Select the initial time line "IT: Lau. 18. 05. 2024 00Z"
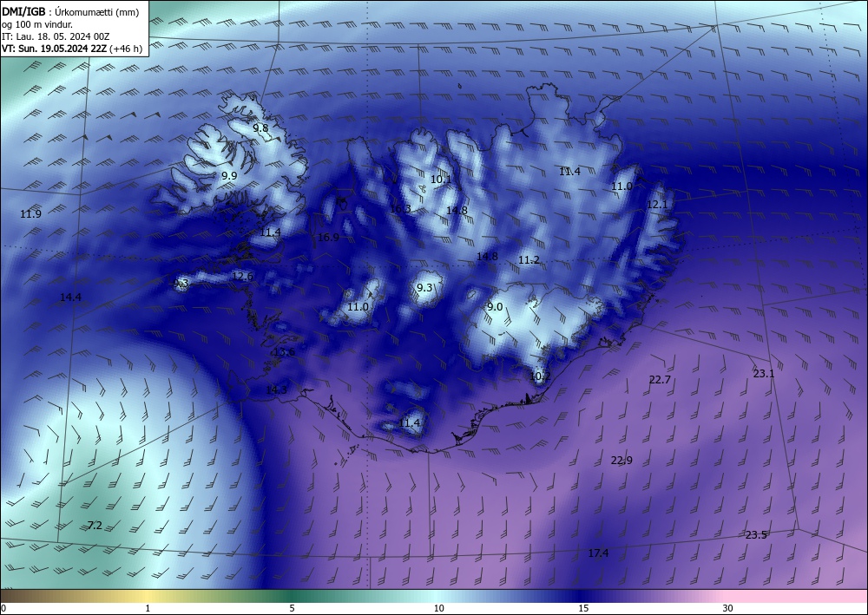 pos(56,36)
